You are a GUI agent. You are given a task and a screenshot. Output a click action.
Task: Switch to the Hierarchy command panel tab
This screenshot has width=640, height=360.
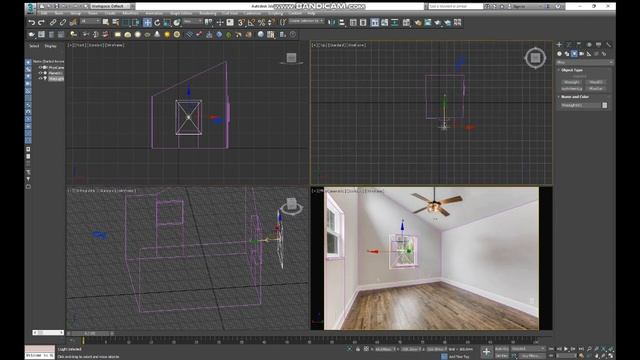tap(579, 44)
